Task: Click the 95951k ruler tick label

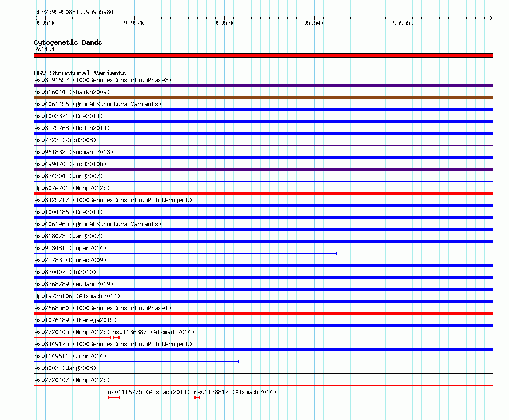Action: (x=45, y=23)
